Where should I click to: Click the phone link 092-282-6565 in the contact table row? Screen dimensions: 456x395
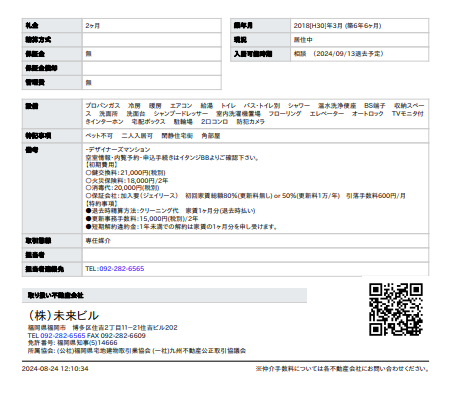tap(122, 269)
